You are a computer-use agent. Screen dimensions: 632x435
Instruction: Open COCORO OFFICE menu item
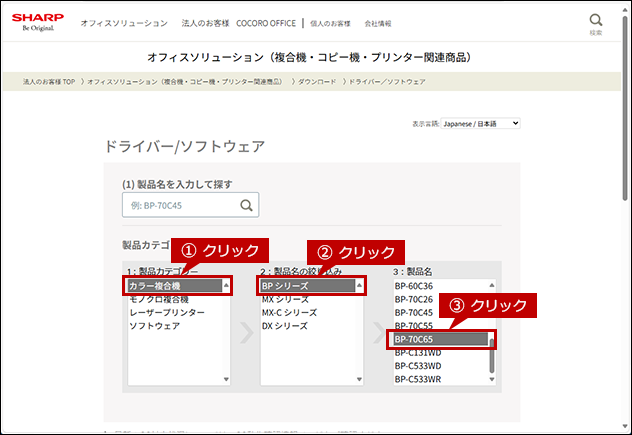coord(266,23)
